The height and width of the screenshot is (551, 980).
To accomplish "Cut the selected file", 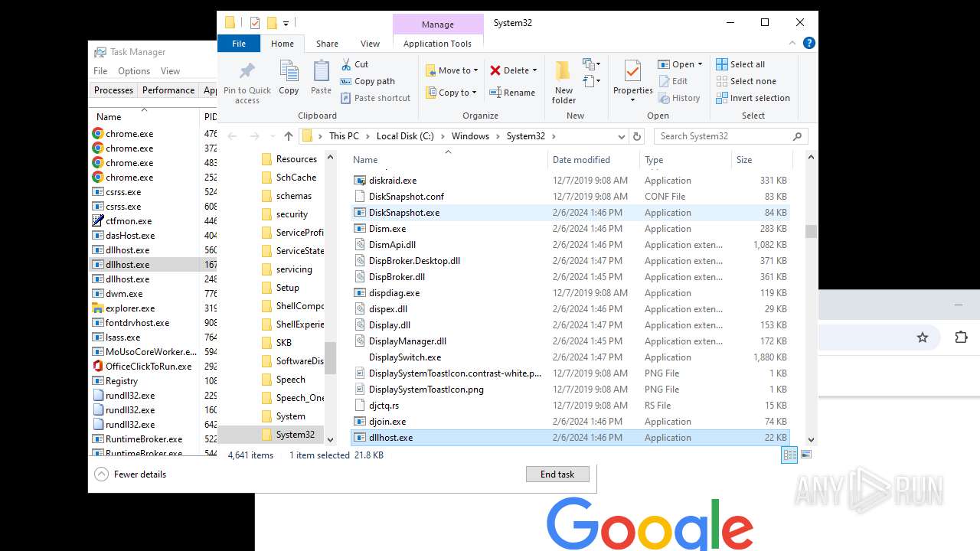I will pyautogui.click(x=354, y=64).
